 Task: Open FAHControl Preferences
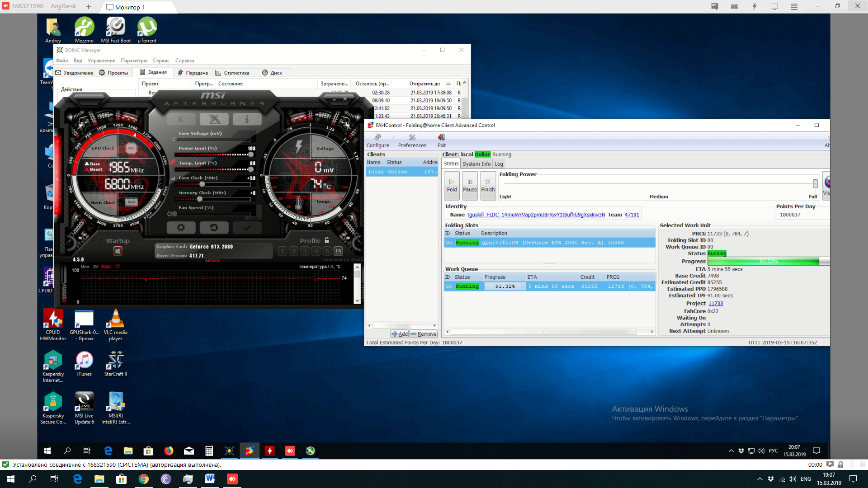point(412,141)
